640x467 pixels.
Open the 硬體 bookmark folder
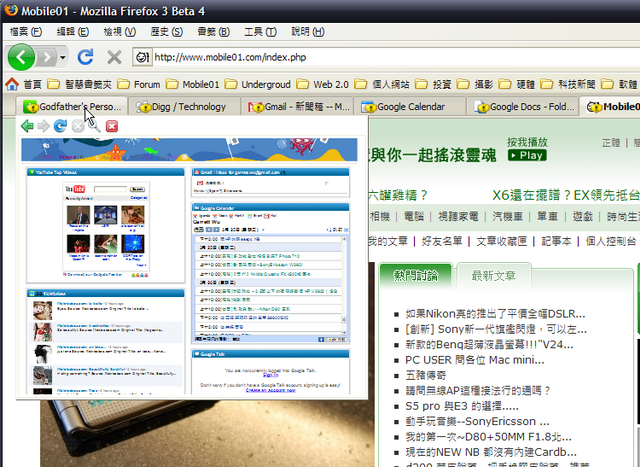(516, 84)
